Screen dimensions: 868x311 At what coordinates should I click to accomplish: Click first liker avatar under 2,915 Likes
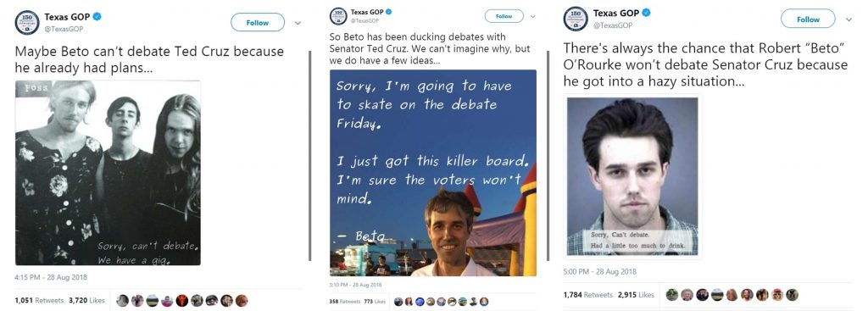point(672,295)
